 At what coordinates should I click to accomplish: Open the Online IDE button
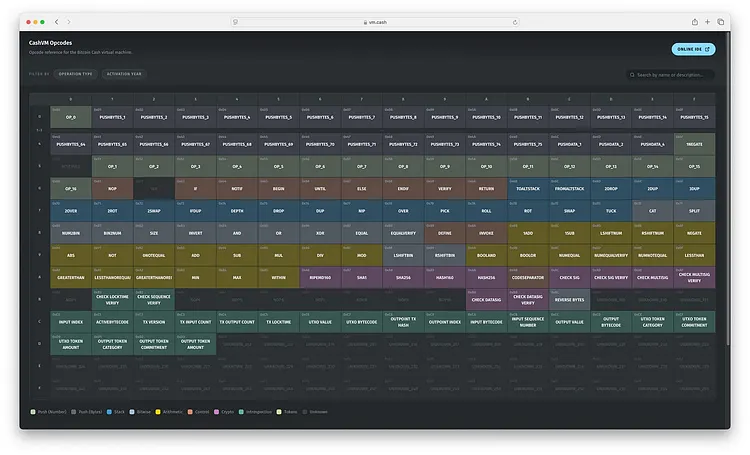pyautogui.click(x=693, y=49)
